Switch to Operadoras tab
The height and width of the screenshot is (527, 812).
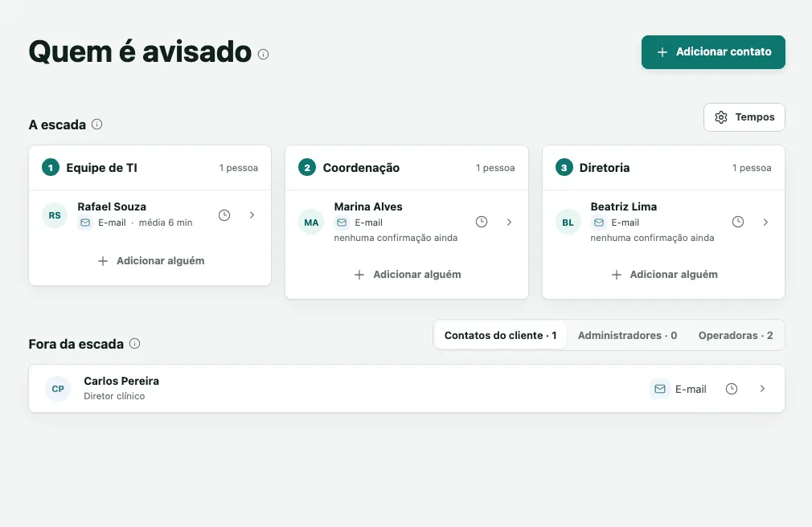point(736,336)
